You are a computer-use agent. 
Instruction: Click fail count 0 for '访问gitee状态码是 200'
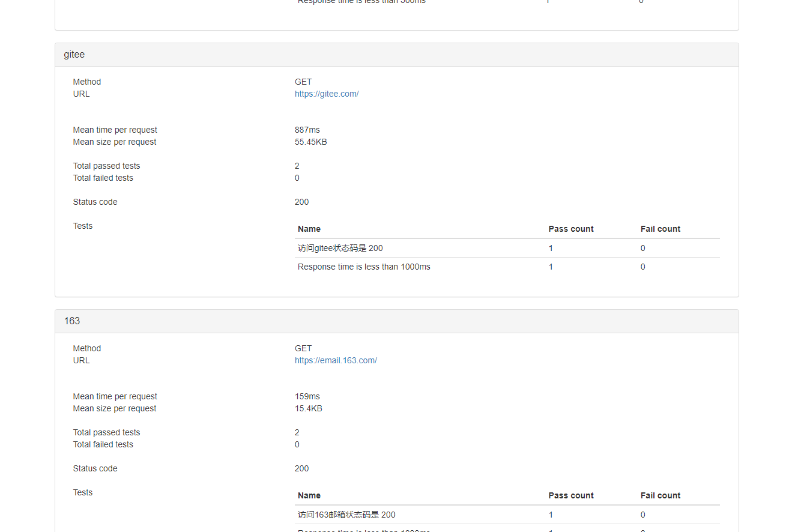coord(643,248)
